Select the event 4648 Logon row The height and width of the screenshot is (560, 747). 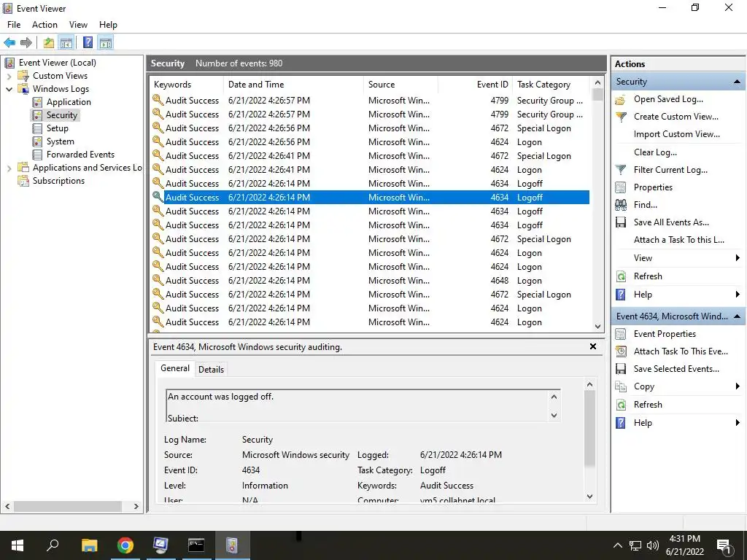[370, 281]
